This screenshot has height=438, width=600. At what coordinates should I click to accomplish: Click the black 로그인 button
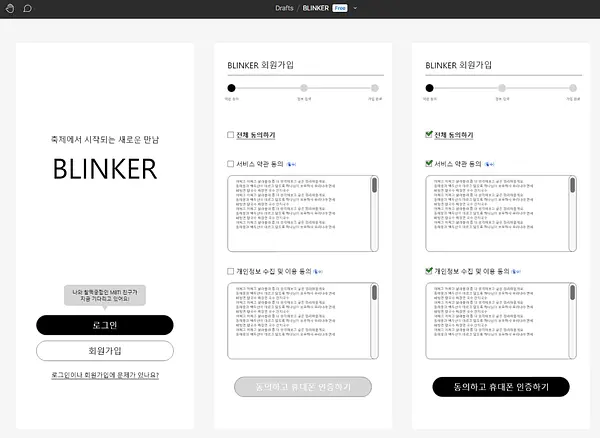[x=105, y=325]
